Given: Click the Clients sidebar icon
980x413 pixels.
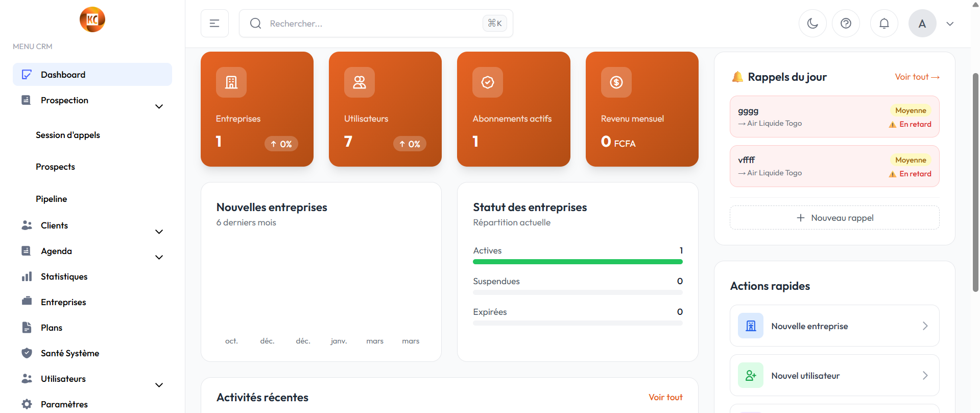Looking at the screenshot, I should tap(27, 225).
